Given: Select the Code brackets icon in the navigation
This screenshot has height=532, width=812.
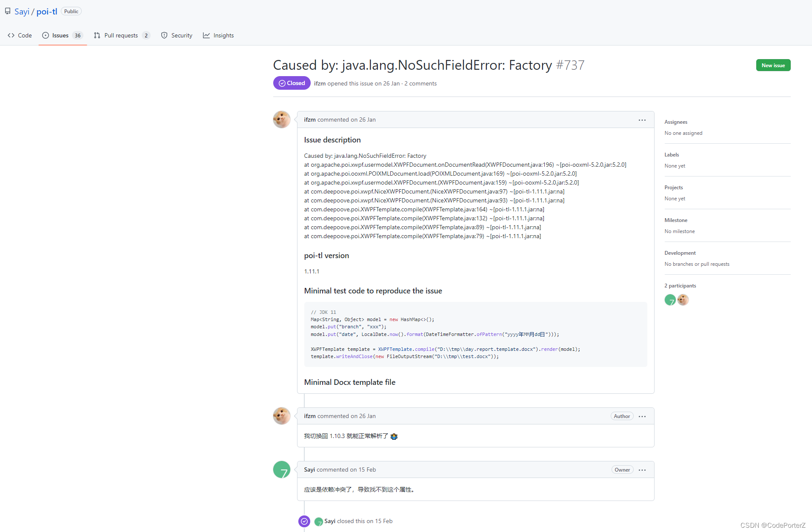Looking at the screenshot, I should tap(12, 35).
